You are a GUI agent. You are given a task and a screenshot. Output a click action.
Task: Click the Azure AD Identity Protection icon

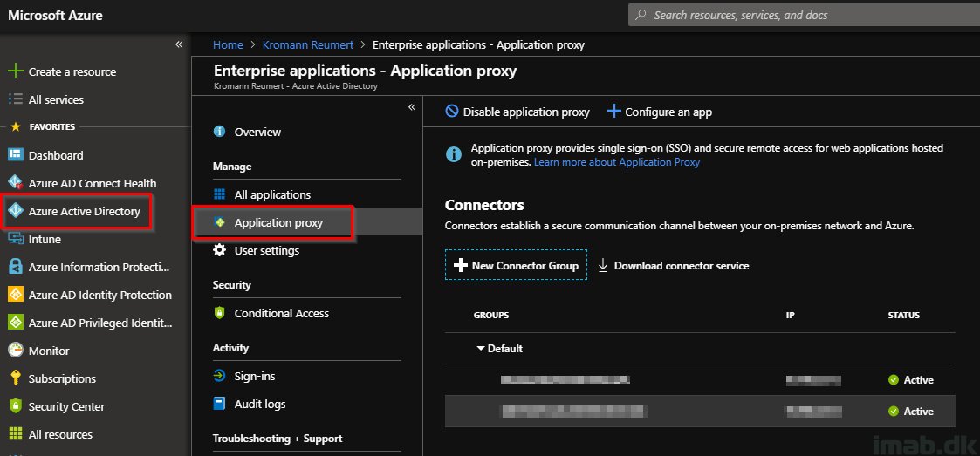[15, 295]
